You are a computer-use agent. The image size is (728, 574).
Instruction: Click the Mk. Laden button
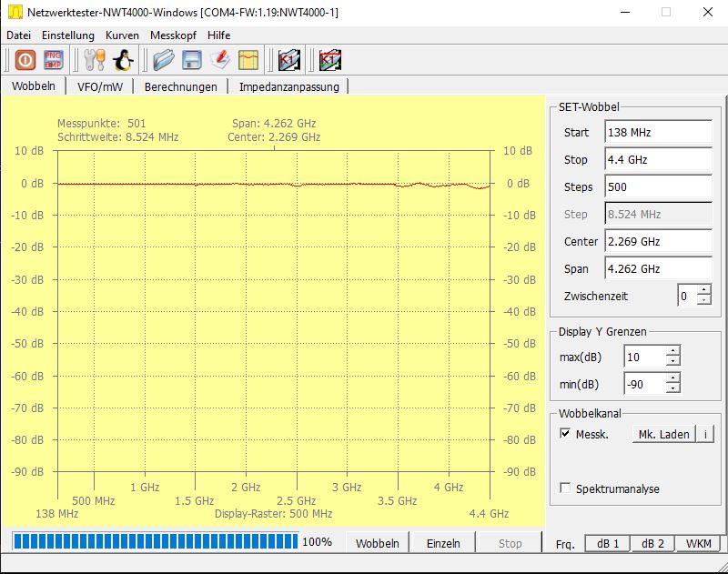pos(663,434)
